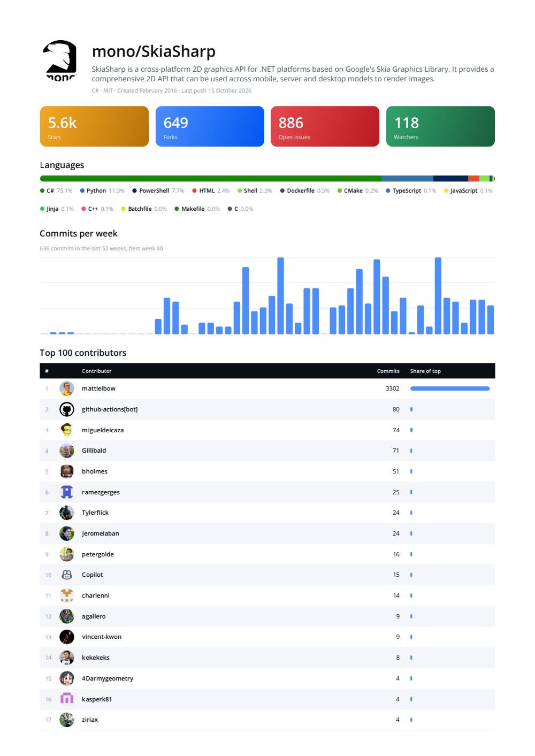
Task: Click mattleibow's avatar
Action: [67, 388]
